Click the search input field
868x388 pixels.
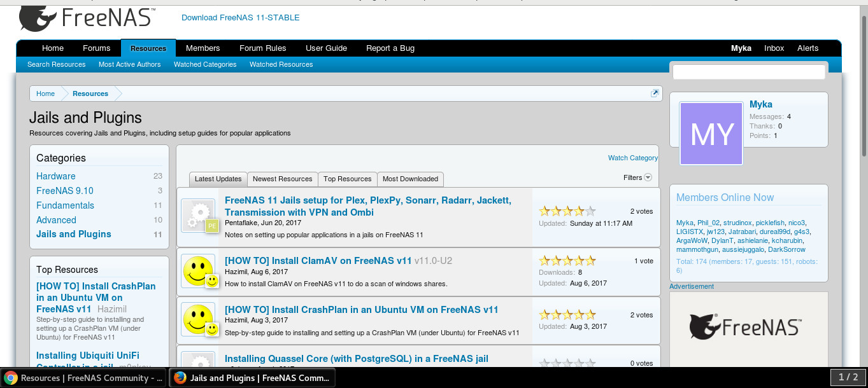click(x=749, y=72)
